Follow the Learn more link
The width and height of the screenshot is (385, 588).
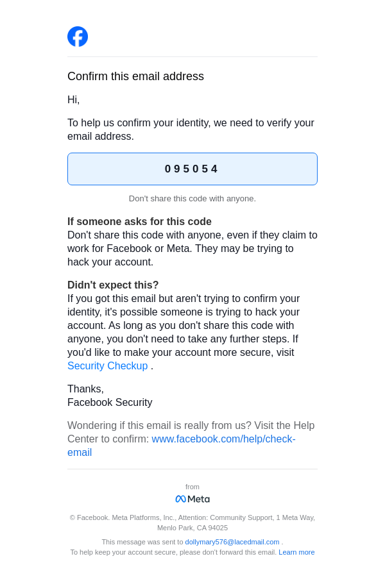click(296, 552)
